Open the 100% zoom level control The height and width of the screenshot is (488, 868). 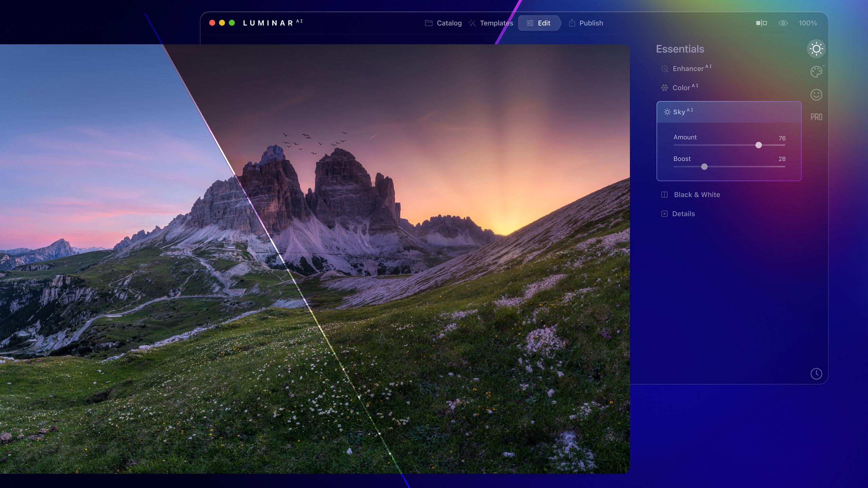point(807,23)
